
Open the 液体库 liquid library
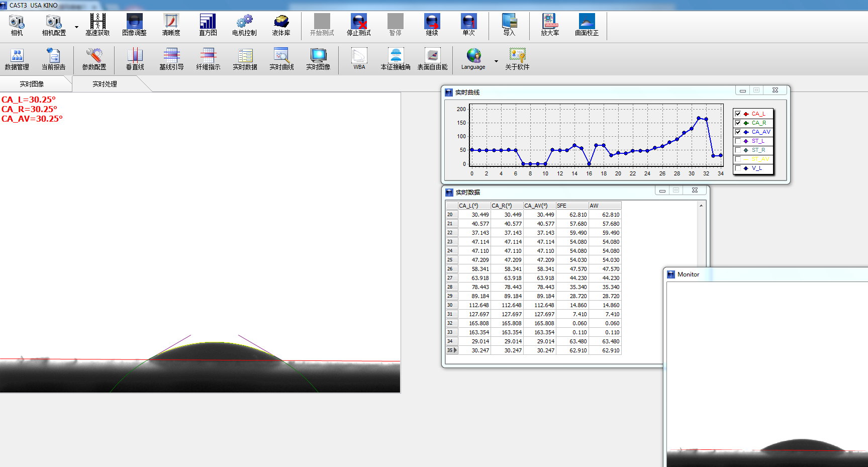281,25
